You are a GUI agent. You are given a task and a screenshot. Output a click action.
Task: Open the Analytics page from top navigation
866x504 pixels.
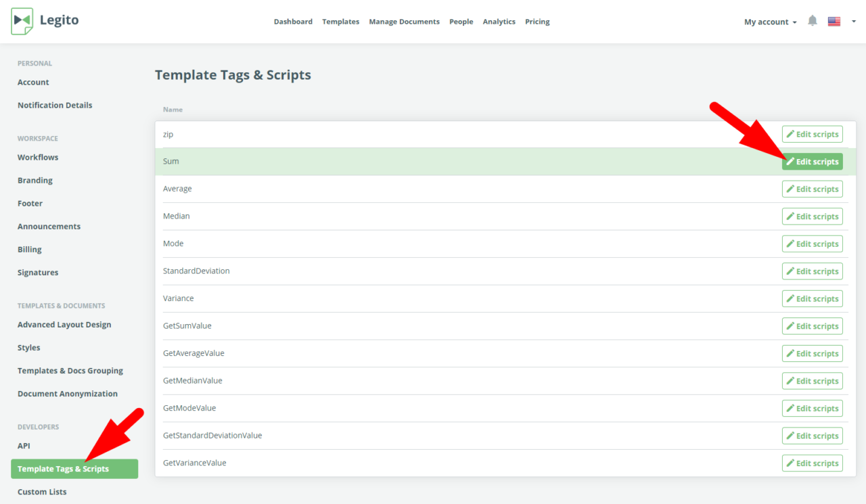coord(499,21)
